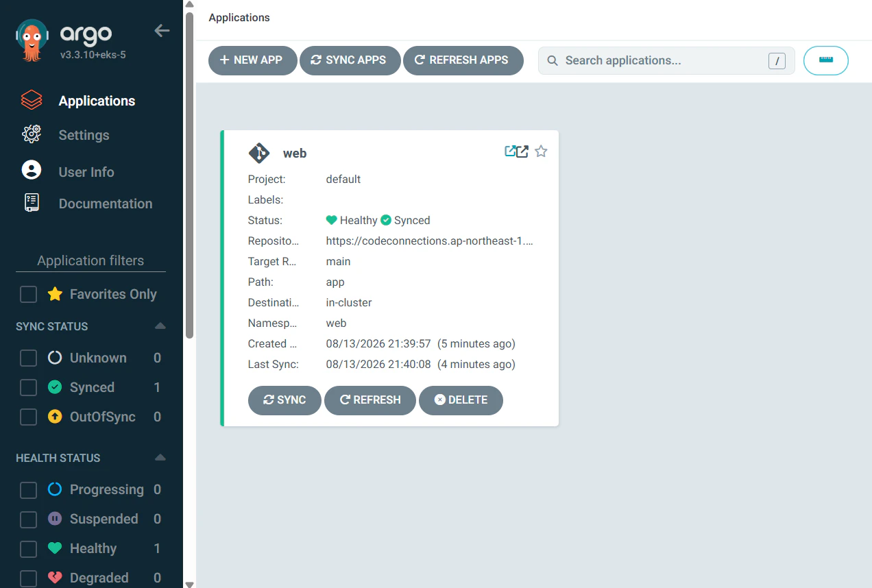Screen dimensions: 872x588
Task: Check the Degraded health filter
Action: (x=28, y=578)
